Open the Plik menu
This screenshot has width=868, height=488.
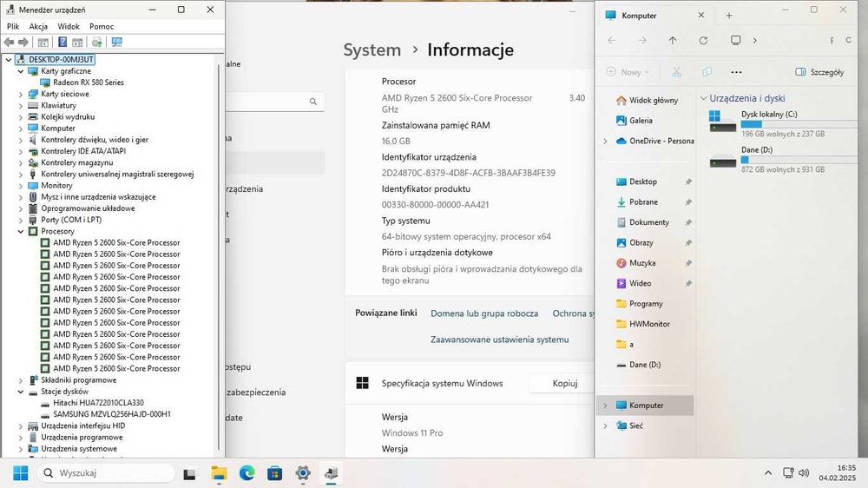tap(13, 26)
